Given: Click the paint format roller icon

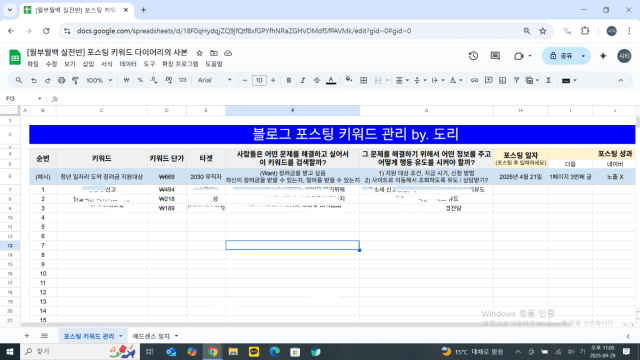Looking at the screenshot, I should 75,80.
